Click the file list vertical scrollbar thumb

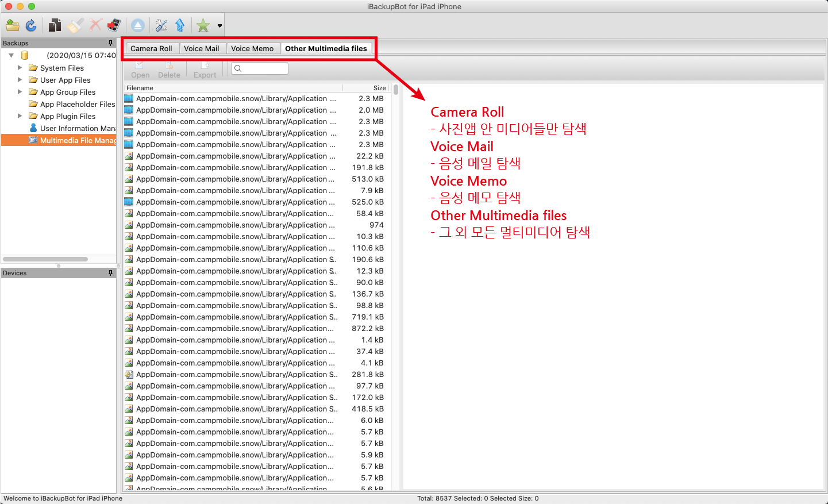pos(396,90)
